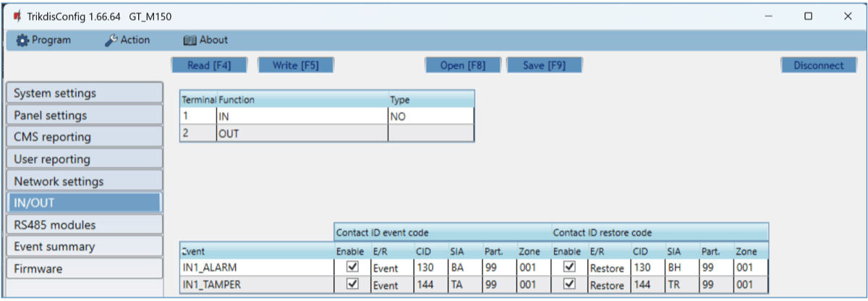Open the Program menu
868x301 pixels.
coord(43,41)
